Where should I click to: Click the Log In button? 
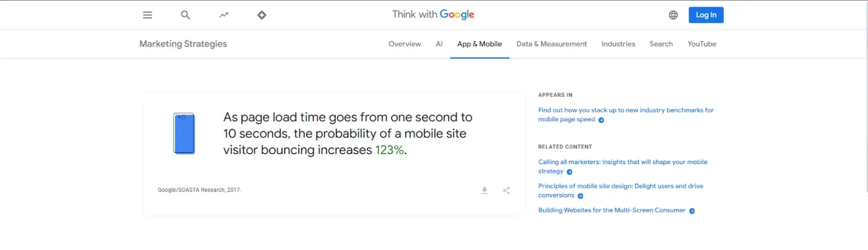click(x=706, y=15)
